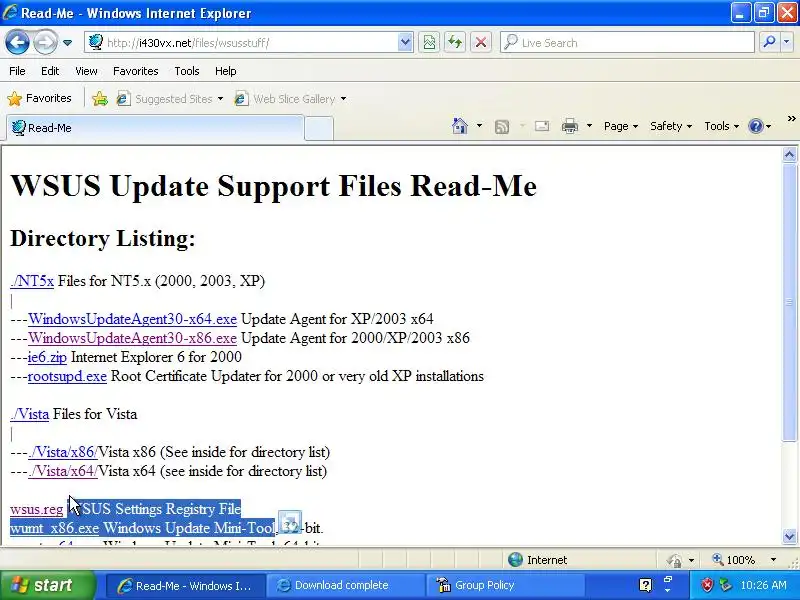Open the wumt_x86.exe link
800x600 pixels.
click(x=55, y=529)
